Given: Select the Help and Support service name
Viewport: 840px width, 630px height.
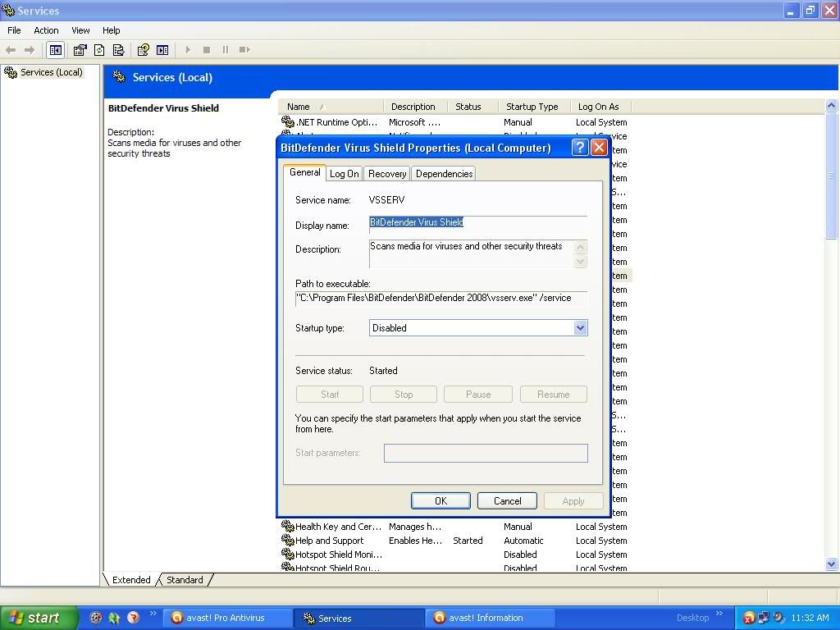Looking at the screenshot, I should click(329, 541).
